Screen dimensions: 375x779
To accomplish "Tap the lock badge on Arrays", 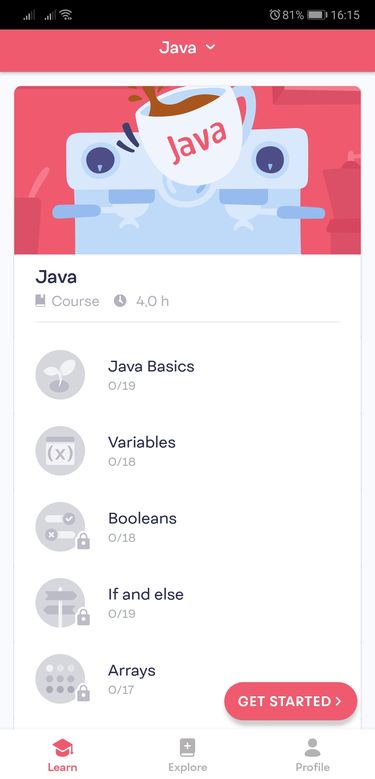I will tap(83, 693).
